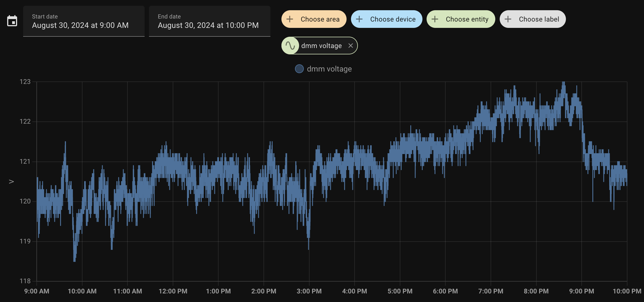Screen dimensions: 644x302
Task: Remove the dmm voltage entity chip
Action: [x=350, y=46]
